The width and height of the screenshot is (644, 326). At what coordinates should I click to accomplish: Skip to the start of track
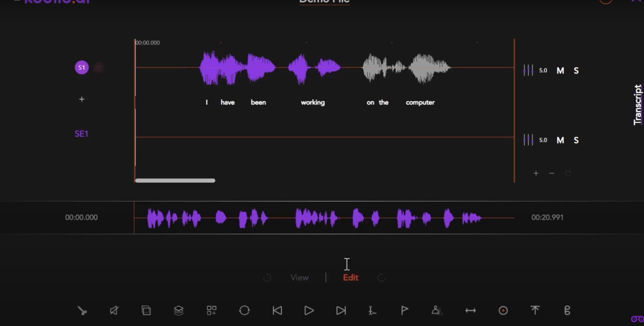[277, 311]
